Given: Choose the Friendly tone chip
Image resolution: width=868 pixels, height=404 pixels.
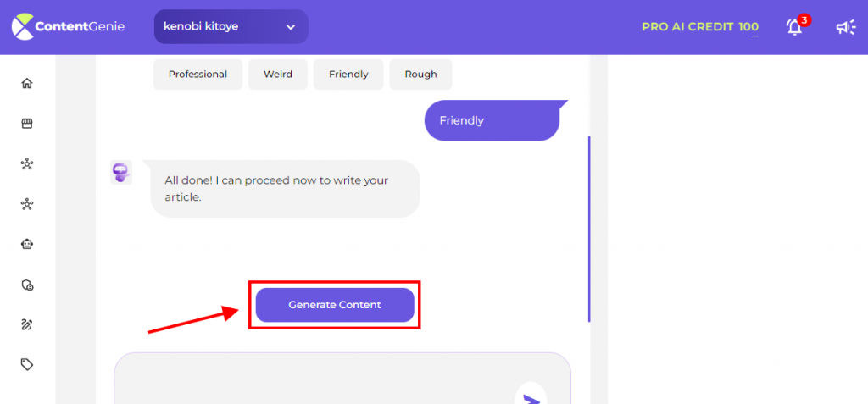Looking at the screenshot, I should 348,75.
